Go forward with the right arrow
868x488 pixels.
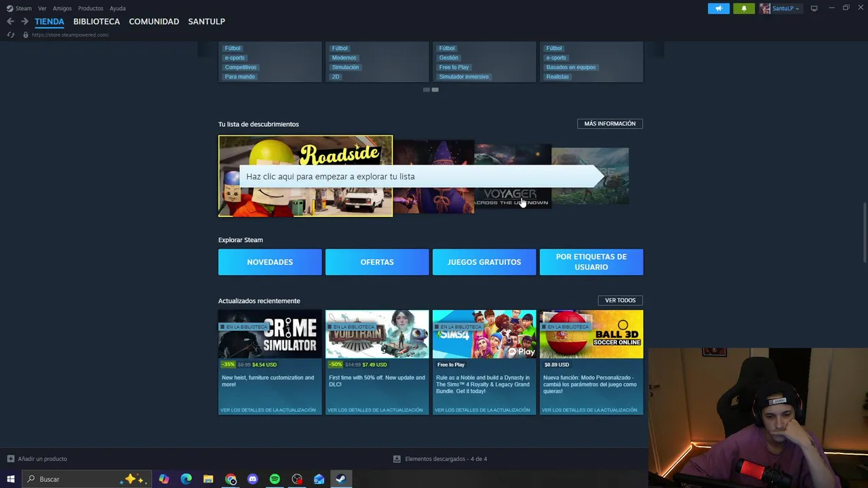[x=24, y=22]
